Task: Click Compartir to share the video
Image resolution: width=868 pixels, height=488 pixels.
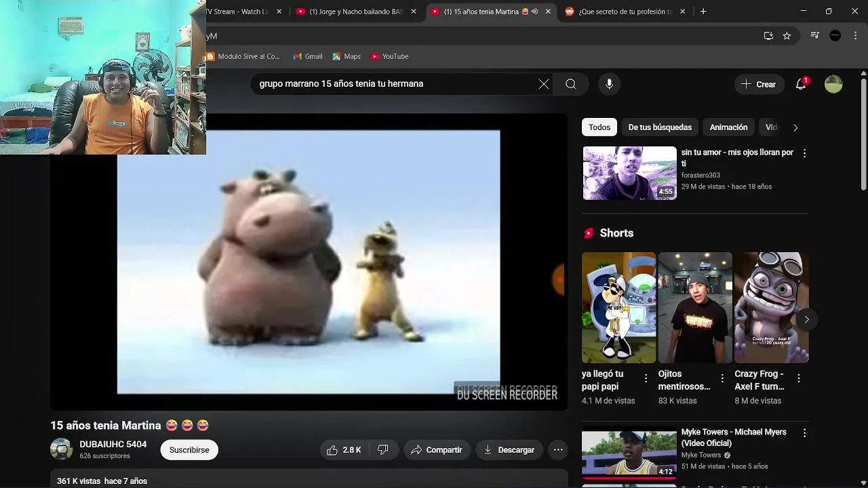Action: [x=436, y=450]
